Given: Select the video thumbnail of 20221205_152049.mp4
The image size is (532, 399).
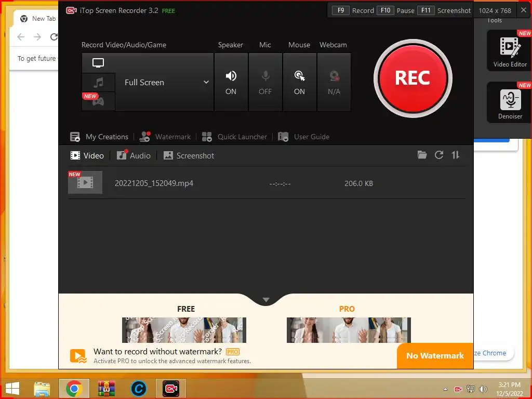Looking at the screenshot, I should pyautogui.click(x=85, y=182).
